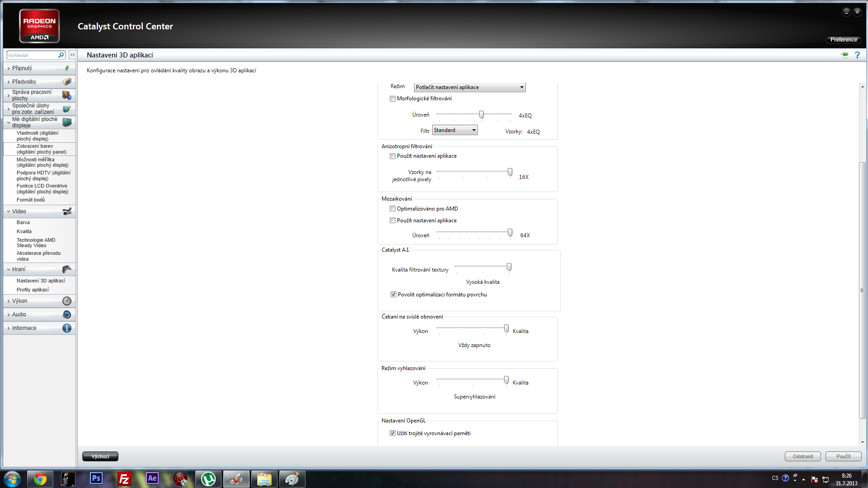
Task: Click the Vyhledat search field
Action: click(x=33, y=55)
